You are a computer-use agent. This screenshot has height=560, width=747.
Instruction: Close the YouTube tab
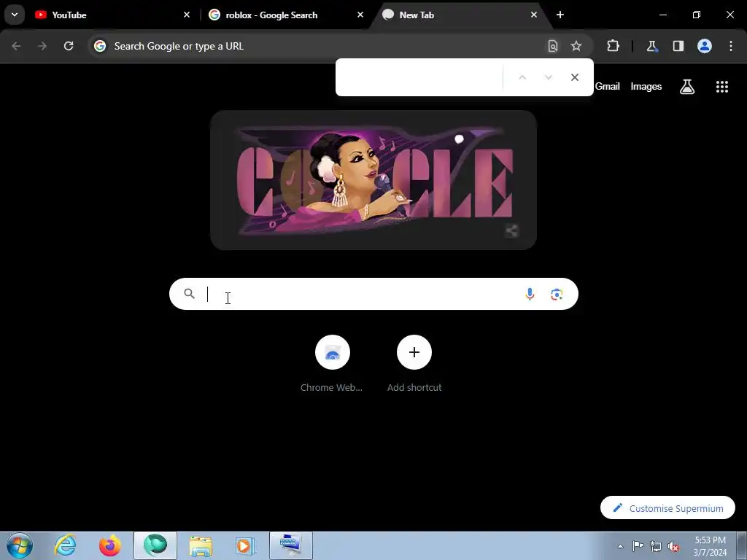tap(187, 15)
